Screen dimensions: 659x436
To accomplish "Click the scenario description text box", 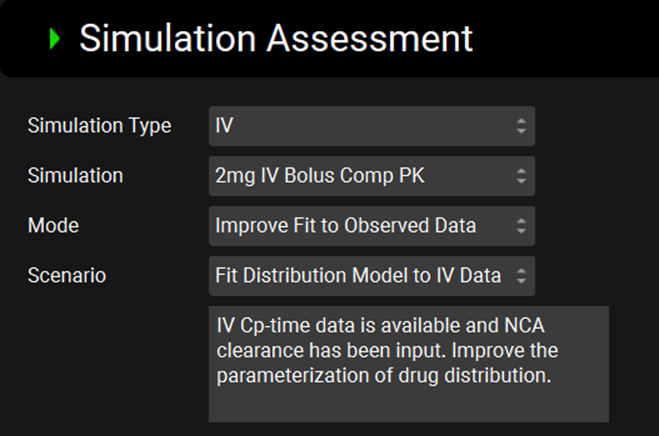I will pyautogui.click(x=408, y=364).
